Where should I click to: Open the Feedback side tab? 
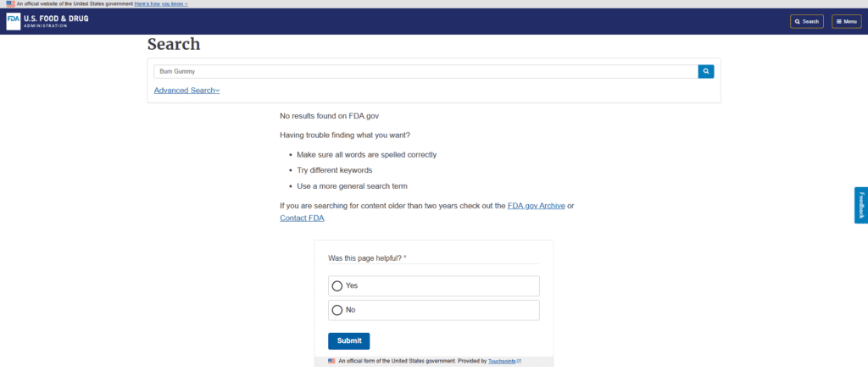(x=861, y=205)
